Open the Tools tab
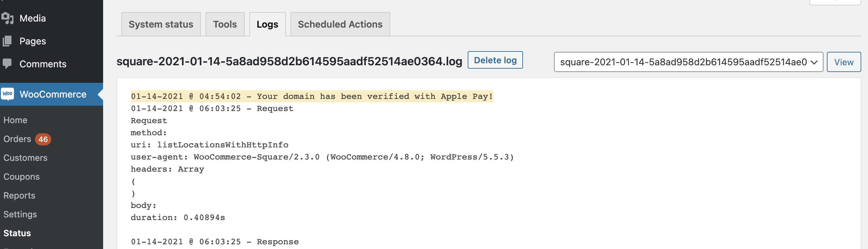The width and height of the screenshot is (868, 249). point(225,24)
